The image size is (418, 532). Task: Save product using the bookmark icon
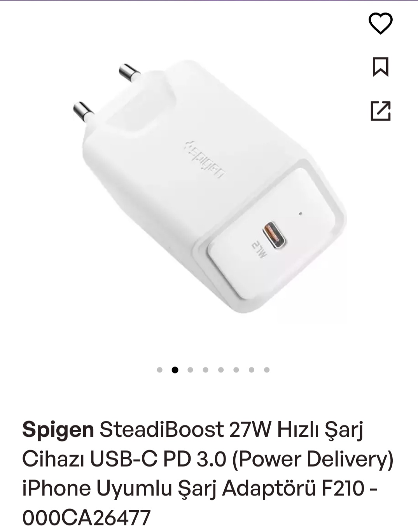coord(380,67)
